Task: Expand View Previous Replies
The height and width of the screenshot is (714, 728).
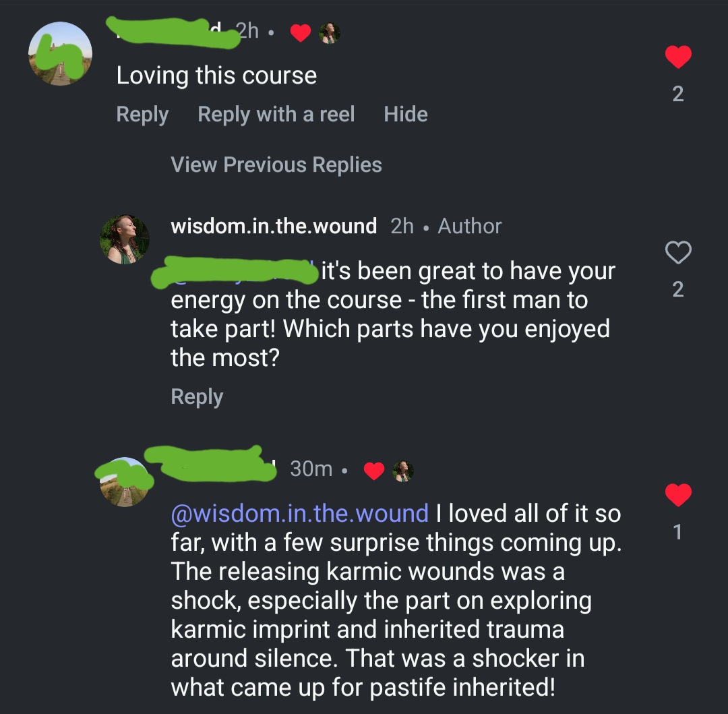Action: click(x=276, y=165)
